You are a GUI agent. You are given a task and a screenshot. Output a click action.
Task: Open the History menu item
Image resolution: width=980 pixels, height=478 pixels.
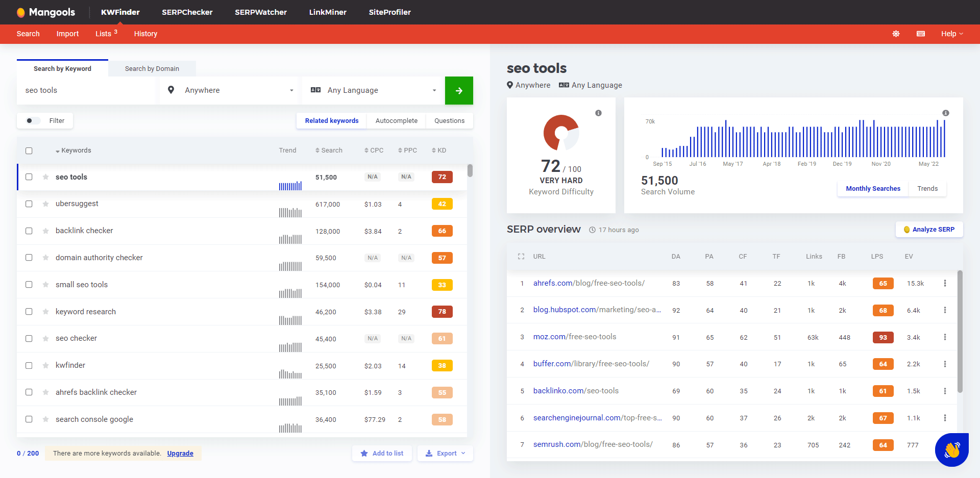pyautogui.click(x=145, y=34)
